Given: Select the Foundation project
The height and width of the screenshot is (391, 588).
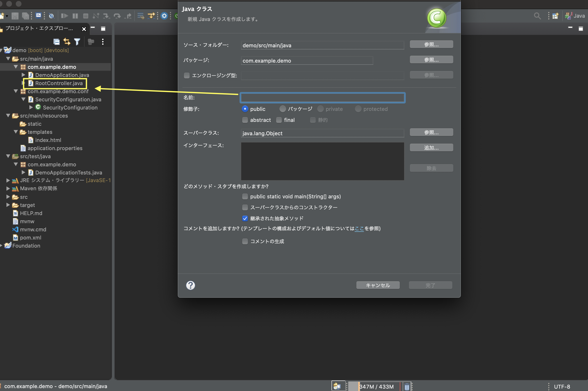Looking at the screenshot, I should pos(22,246).
